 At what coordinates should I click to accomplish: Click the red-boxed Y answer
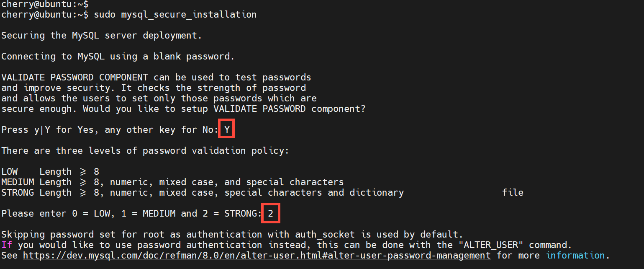click(227, 130)
